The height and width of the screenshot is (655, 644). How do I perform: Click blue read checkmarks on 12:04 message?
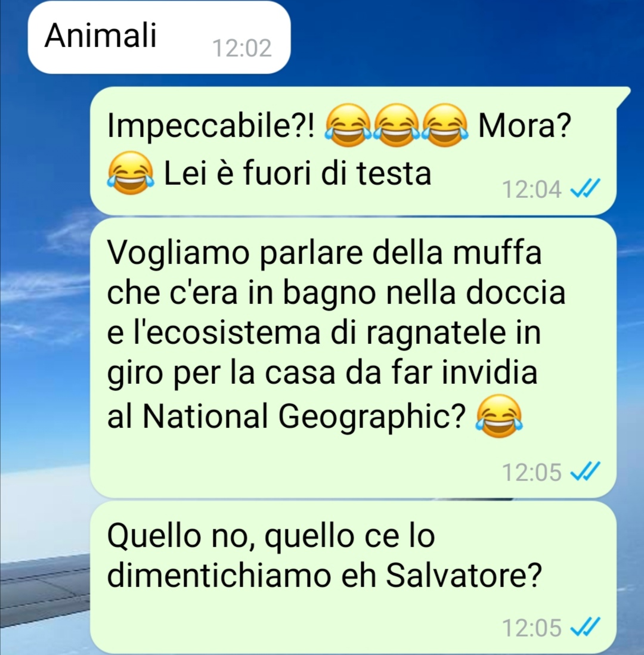[x=585, y=189]
